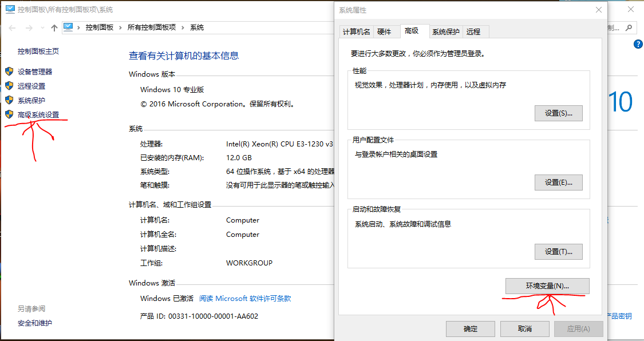Click 控制面板 in the address bar breadcrumb
This screenshot has height=341, width=644.
[100, 27]
